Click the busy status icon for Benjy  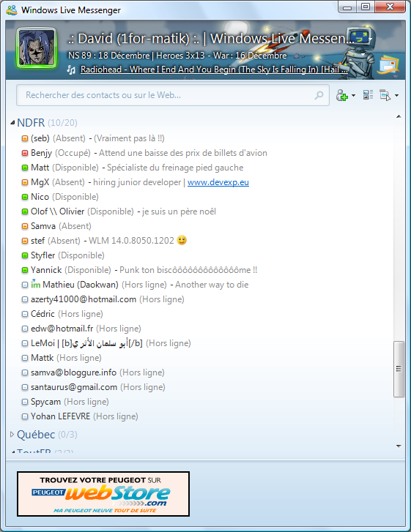coord(25,153)
